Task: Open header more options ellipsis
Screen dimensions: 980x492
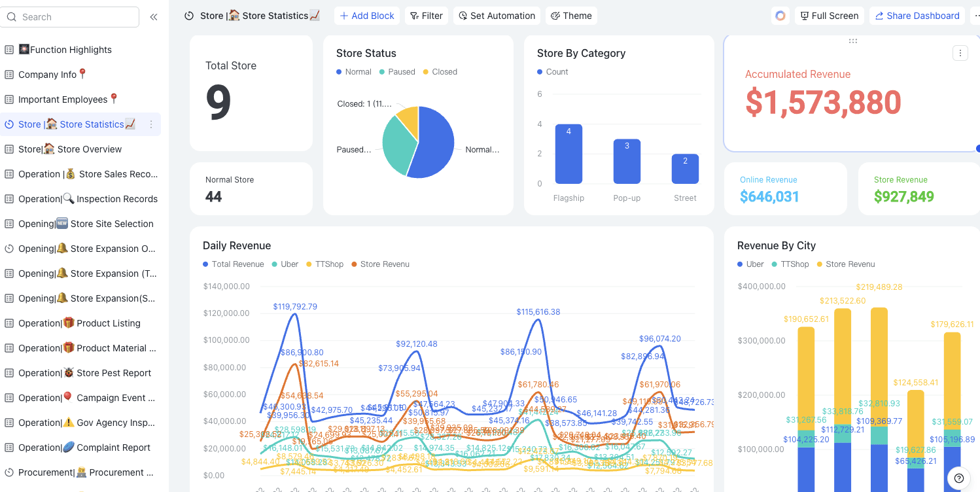Action: coord(975,16)
